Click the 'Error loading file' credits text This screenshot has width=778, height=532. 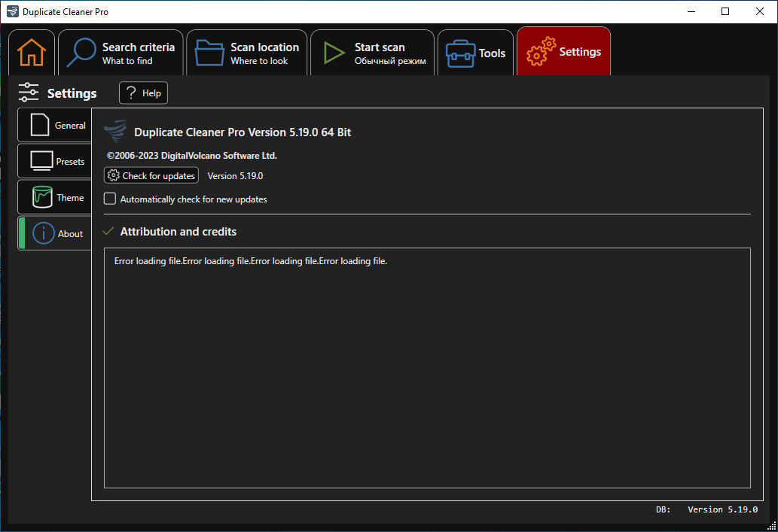pos(251,261)
